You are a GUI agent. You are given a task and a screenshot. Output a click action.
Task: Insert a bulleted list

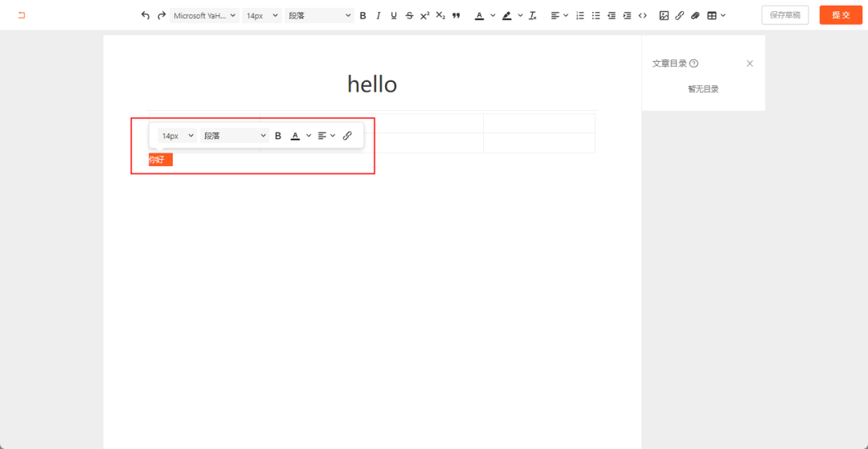596,15
